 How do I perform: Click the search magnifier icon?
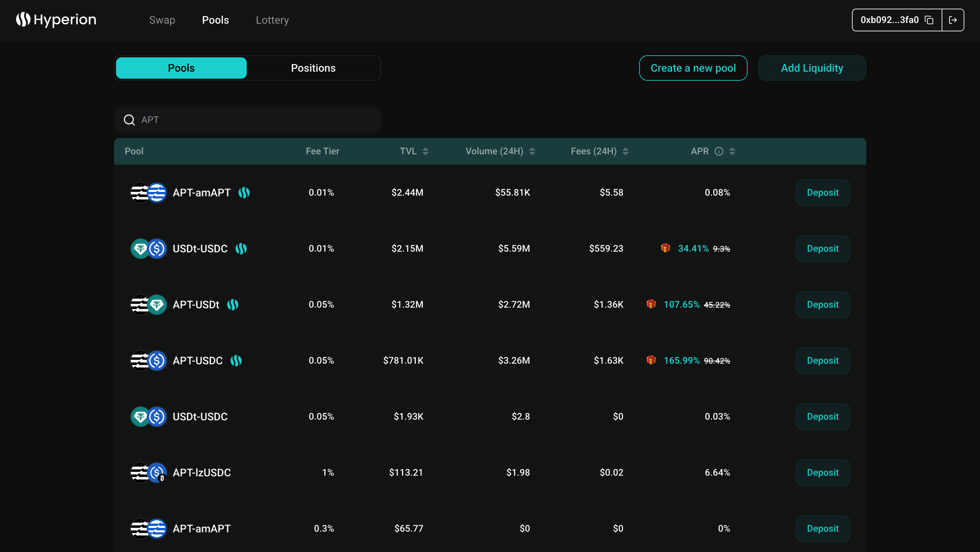(x=129, y=120)
